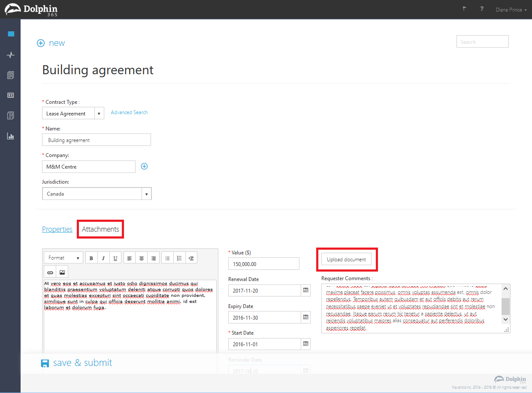Click the Expiry Date field 2016-11-30
The width and height of the screenshot is (532, 393).
pos(265,317)
